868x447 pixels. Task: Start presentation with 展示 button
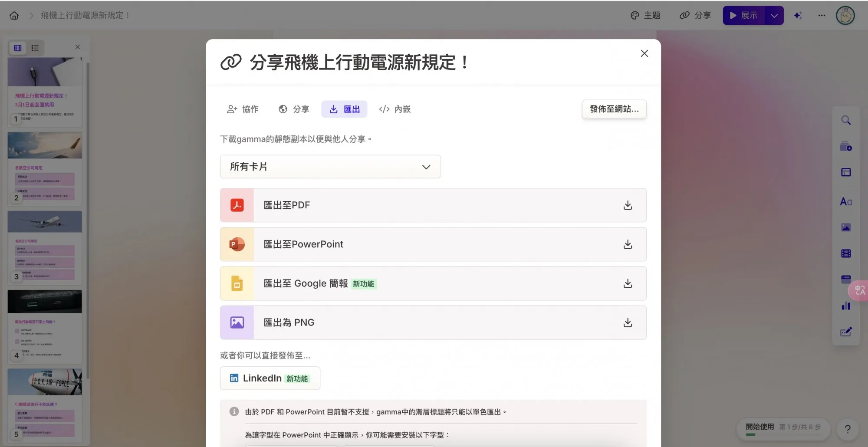point(744,16)
